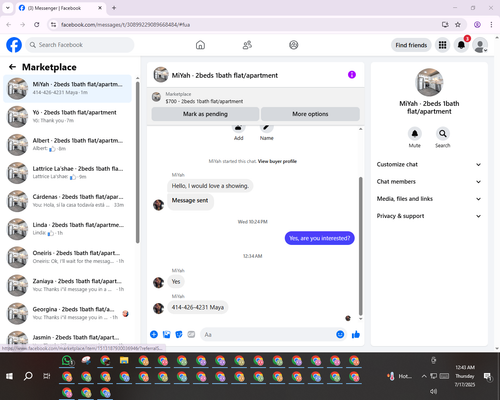Open the Notifications bell
The image size is (500, 400).
tap(461, 45)
